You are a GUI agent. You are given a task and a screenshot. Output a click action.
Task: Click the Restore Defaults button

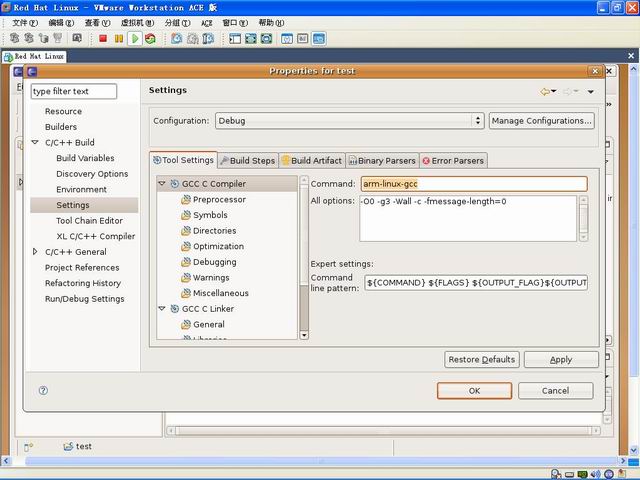pyautogui.click(x=482, y=360)
